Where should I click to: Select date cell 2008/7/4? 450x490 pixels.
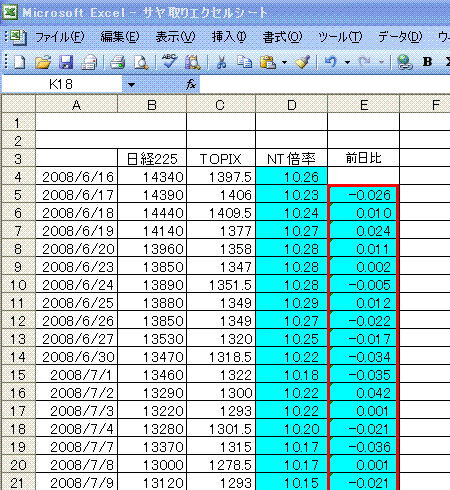76,428
